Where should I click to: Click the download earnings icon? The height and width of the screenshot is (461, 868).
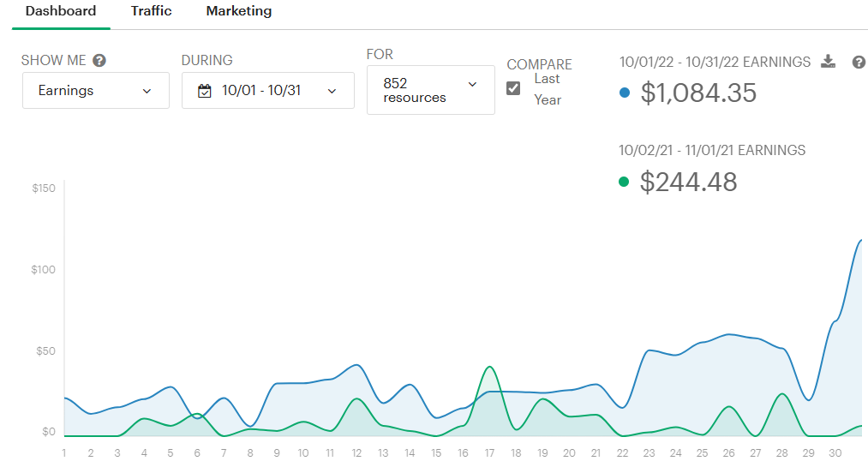coord(828,62)
